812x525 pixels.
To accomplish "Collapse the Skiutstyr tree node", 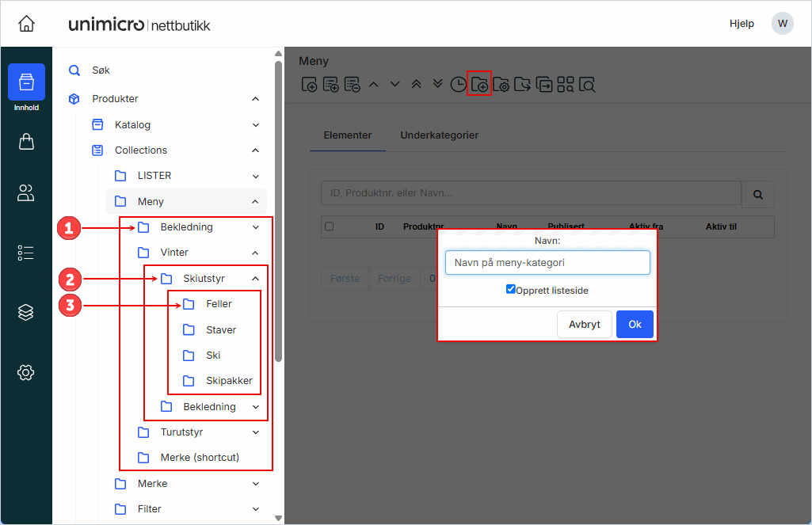I will click(x=255, y=279).
